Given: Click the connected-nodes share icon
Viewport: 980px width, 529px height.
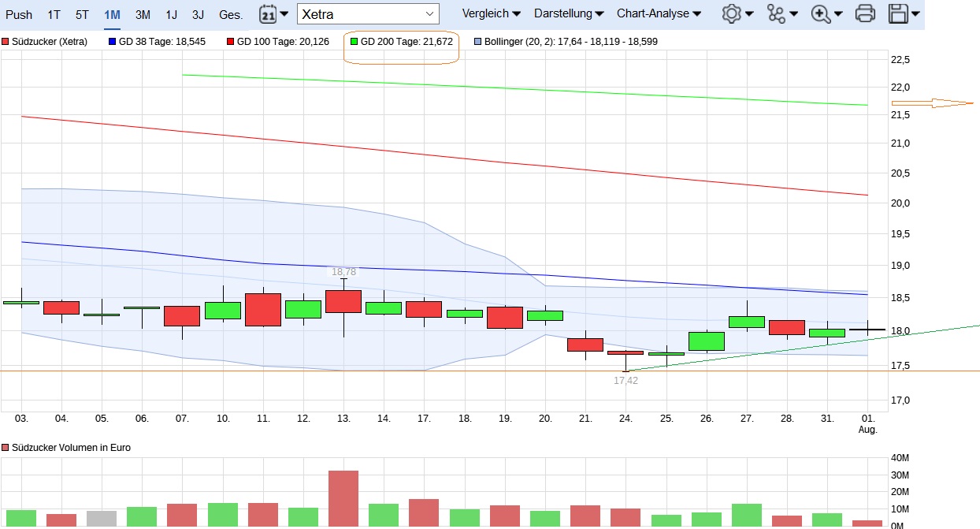Looking at the screenshot, I should pos(777,13).
